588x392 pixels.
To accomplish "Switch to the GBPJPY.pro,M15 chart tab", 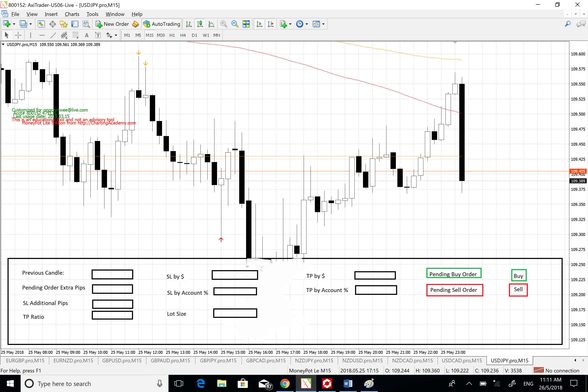I will click(218, 360).
